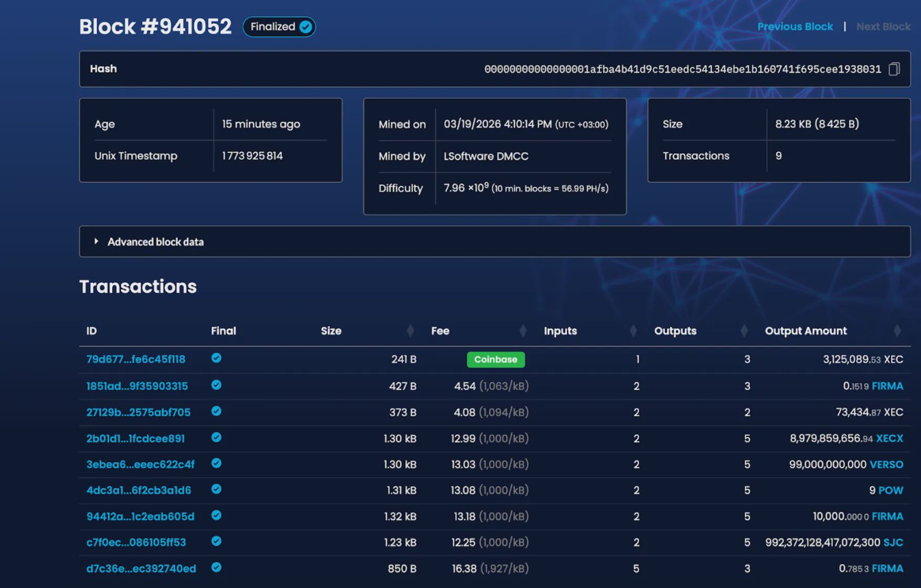Click the Unix Timestamp value 1 773 925 814

pos(252,155)
